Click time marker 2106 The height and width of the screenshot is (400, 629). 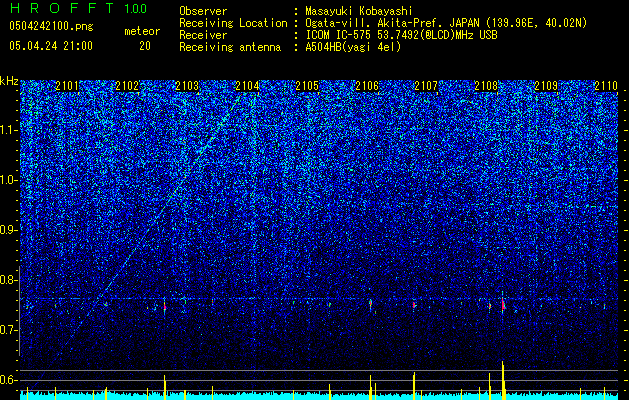(x=367, y=86)
